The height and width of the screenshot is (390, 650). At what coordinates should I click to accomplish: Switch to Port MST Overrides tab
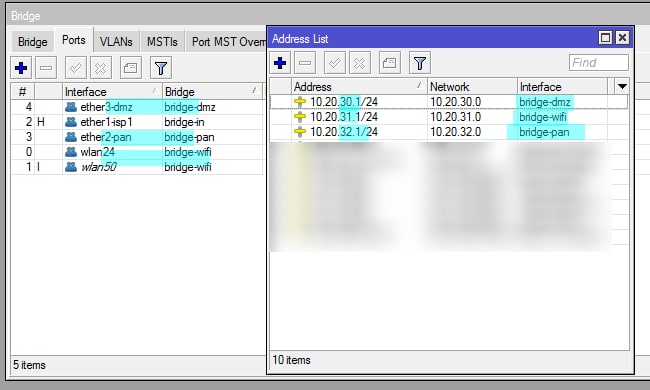coord(226,42)
